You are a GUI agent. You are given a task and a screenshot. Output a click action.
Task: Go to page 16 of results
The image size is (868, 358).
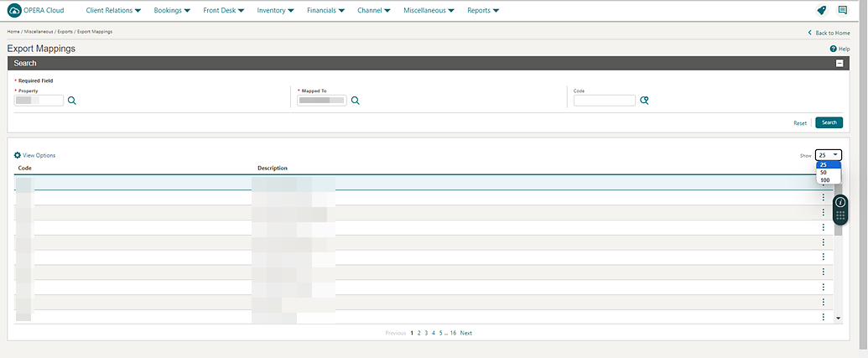pos(453,333)
